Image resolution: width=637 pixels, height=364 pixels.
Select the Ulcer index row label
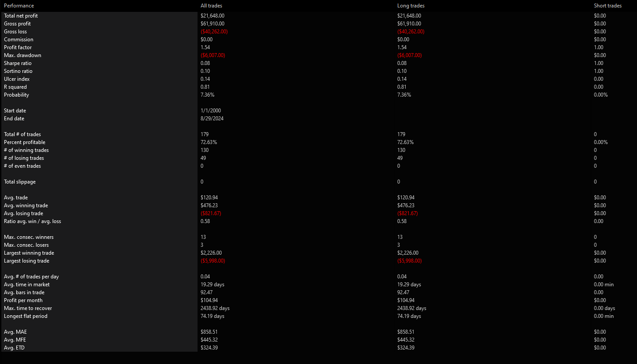point(17,79)
